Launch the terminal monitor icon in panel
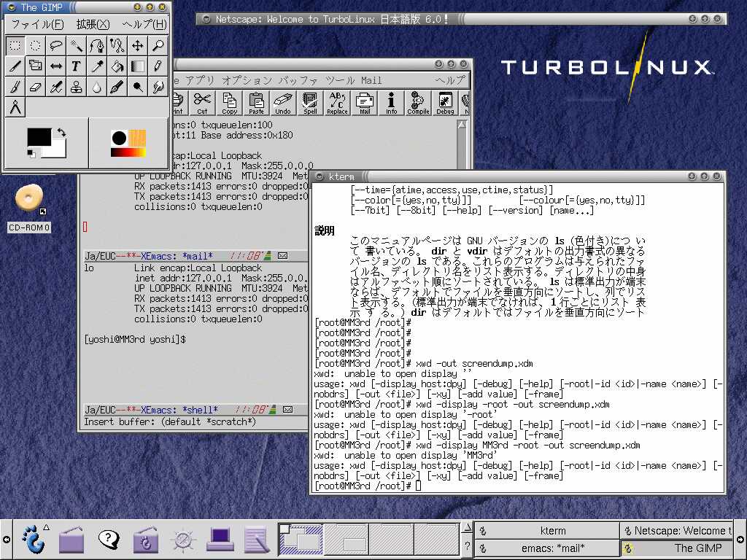 click(x=220, y=540)
